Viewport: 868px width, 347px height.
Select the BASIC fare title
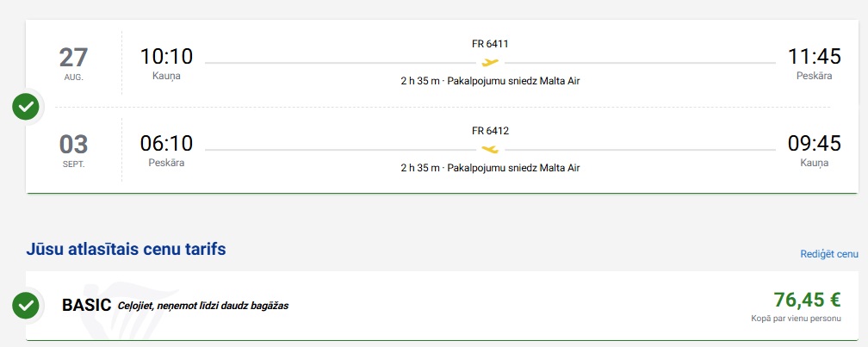pos(87,305)
